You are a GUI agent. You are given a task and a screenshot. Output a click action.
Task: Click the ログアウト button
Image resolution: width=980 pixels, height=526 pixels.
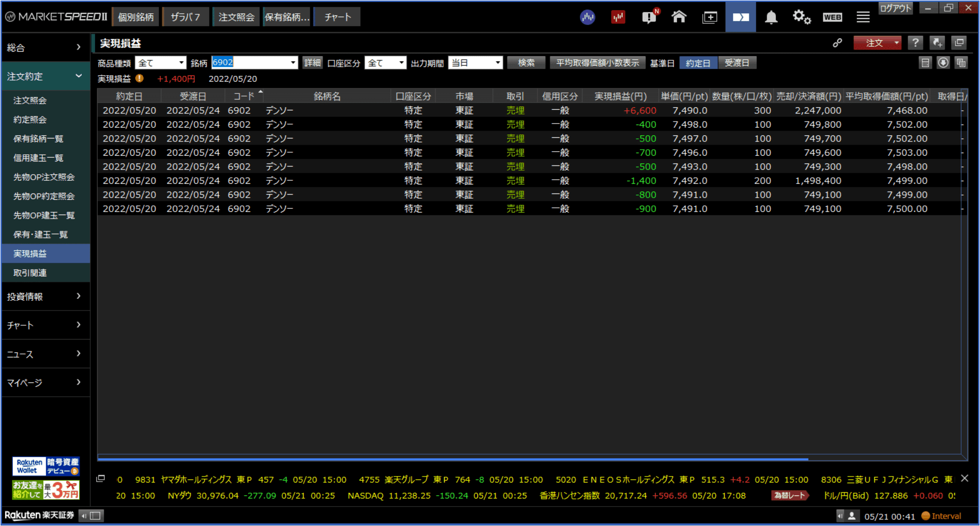(x=895, y=8)
